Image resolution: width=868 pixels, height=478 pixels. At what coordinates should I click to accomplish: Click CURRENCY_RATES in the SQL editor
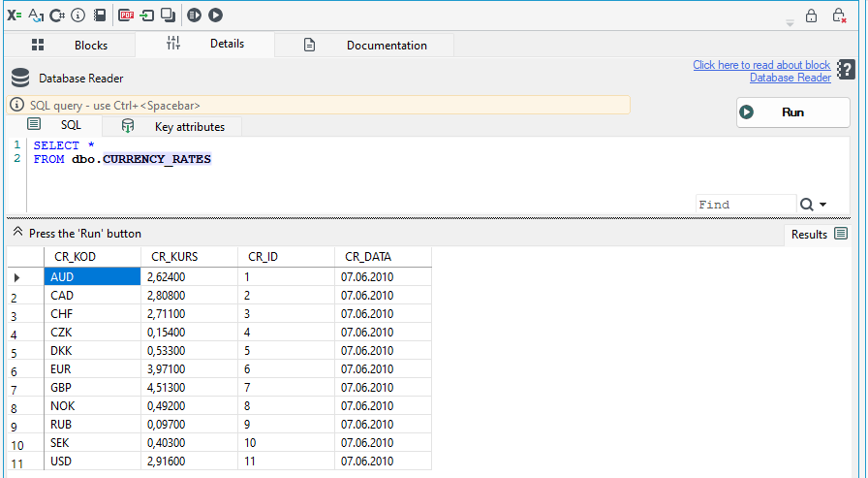(x=157, y=159)
